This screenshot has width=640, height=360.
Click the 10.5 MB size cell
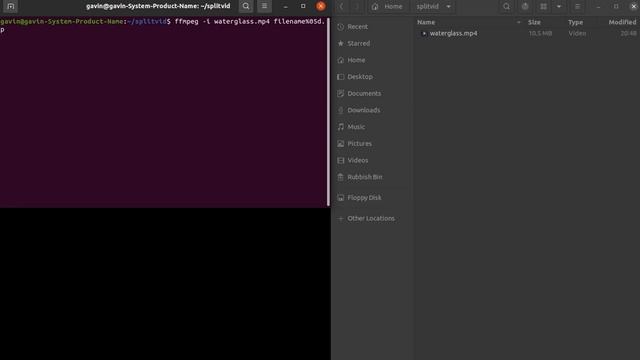pyautogui.click(x=540, y=33)
